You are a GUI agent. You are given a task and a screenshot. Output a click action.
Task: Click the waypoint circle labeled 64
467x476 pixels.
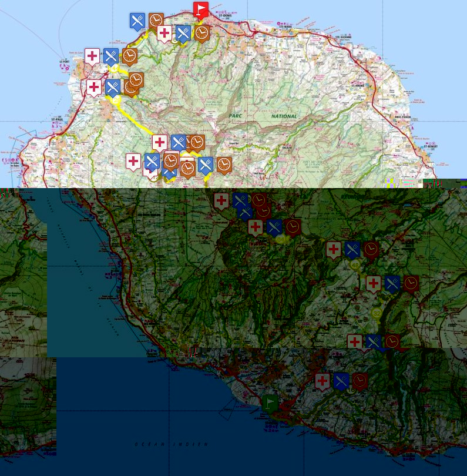tap(281, 240)
